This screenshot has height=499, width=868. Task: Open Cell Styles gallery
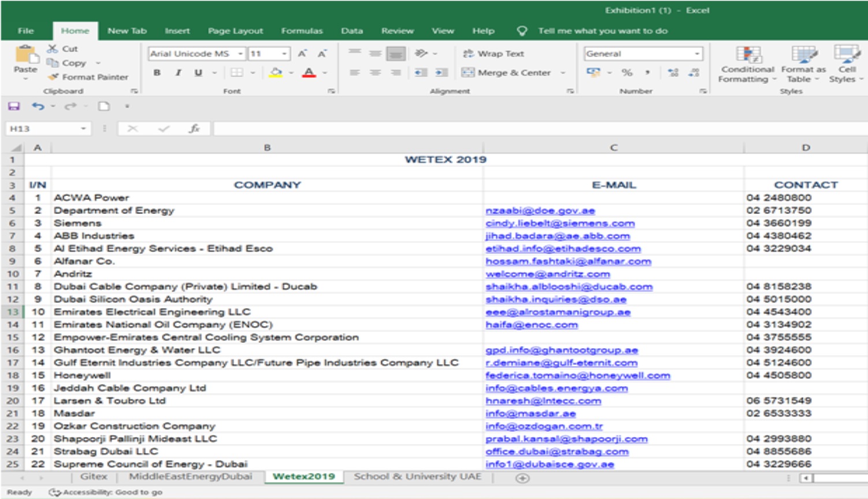pos(847,64)
